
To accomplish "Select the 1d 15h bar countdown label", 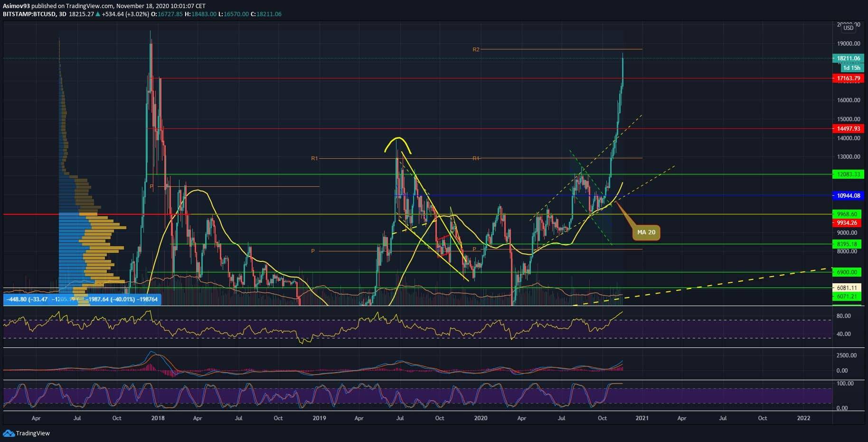I will (851, 68).
